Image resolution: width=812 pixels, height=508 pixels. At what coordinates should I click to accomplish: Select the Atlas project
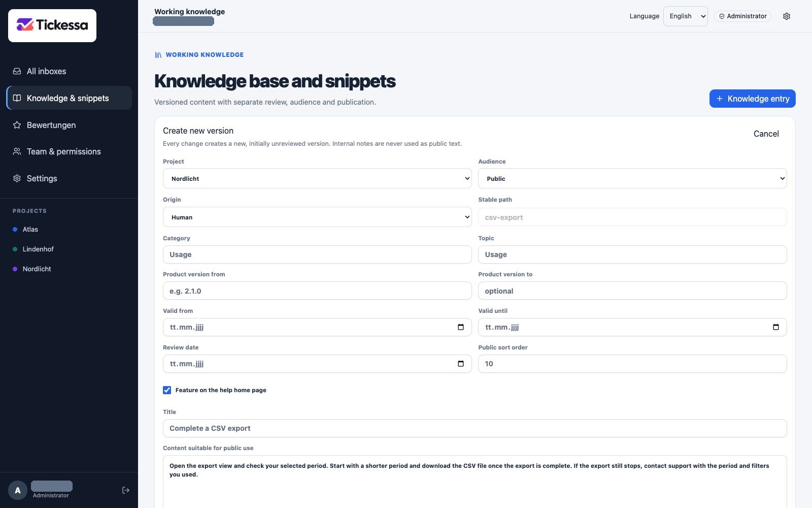pyautogui.click(x=69, y=229)
